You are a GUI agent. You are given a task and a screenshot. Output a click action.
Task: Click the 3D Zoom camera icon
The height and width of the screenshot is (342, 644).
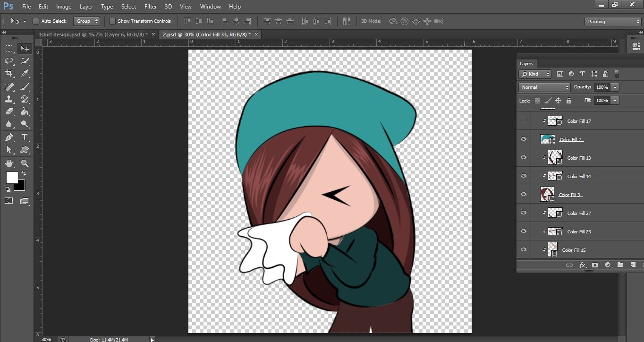pos(439,21)
